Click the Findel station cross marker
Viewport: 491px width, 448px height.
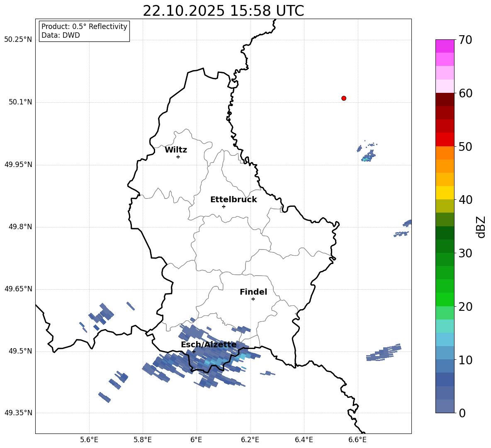(253, 299)
